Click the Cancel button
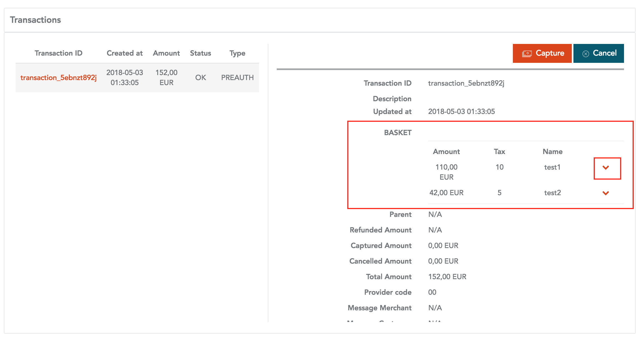 pos(599,53)
